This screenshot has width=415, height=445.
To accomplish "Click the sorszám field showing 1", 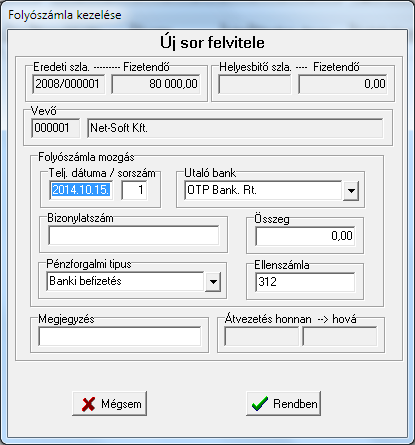I will tap(134, 190).
